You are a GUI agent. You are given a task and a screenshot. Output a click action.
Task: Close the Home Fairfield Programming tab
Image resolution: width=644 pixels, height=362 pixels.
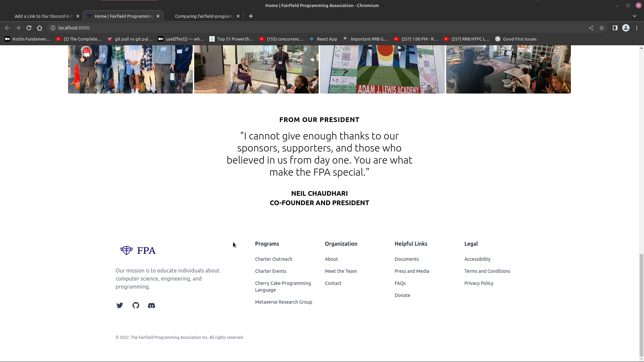tap(158, 16)
